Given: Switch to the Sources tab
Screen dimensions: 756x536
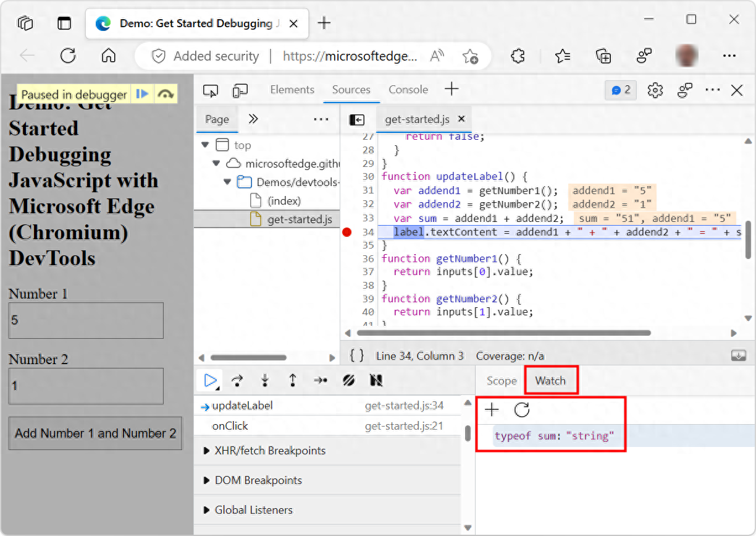Looking at the screenshot, I should (351, 90).
